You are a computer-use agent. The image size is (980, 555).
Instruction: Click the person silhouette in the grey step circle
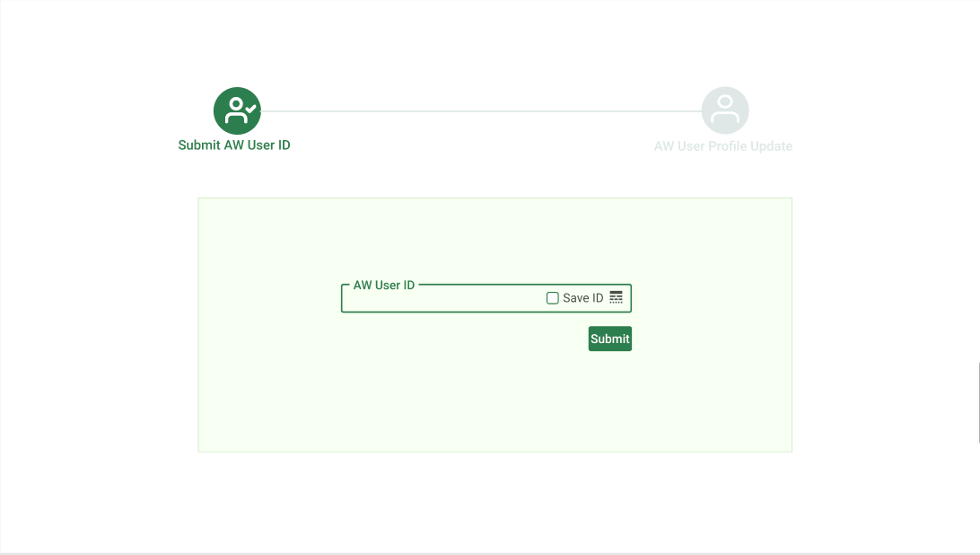pos(725,109)
